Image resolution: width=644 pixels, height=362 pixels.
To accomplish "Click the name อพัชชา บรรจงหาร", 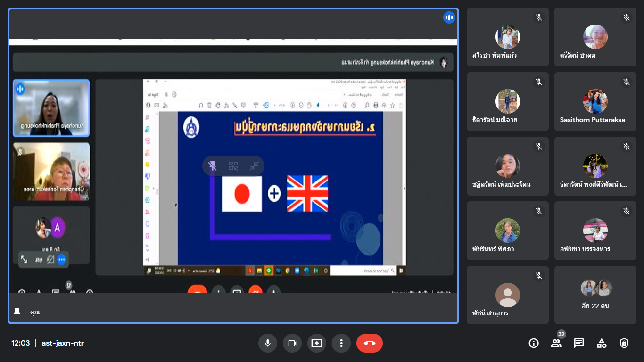I will point(585,249).
